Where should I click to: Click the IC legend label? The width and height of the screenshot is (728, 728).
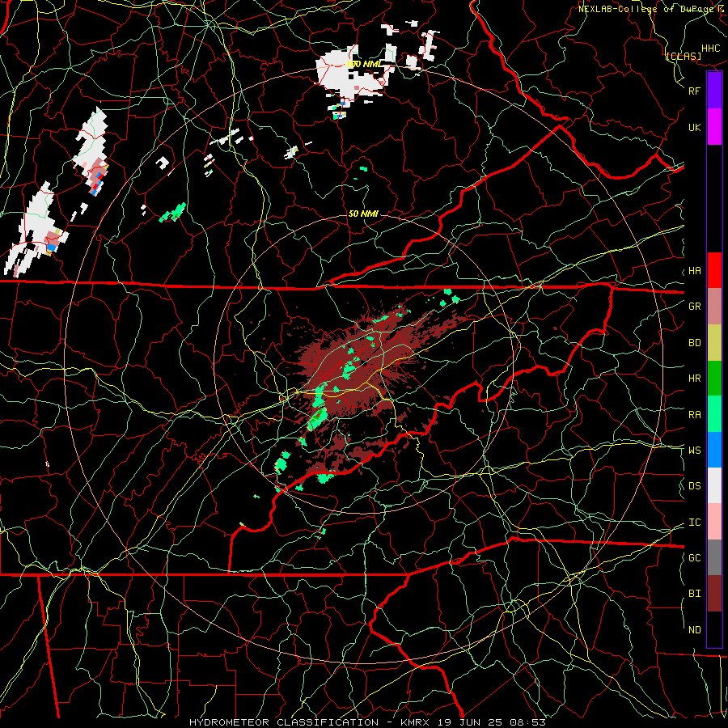(694, 523)
